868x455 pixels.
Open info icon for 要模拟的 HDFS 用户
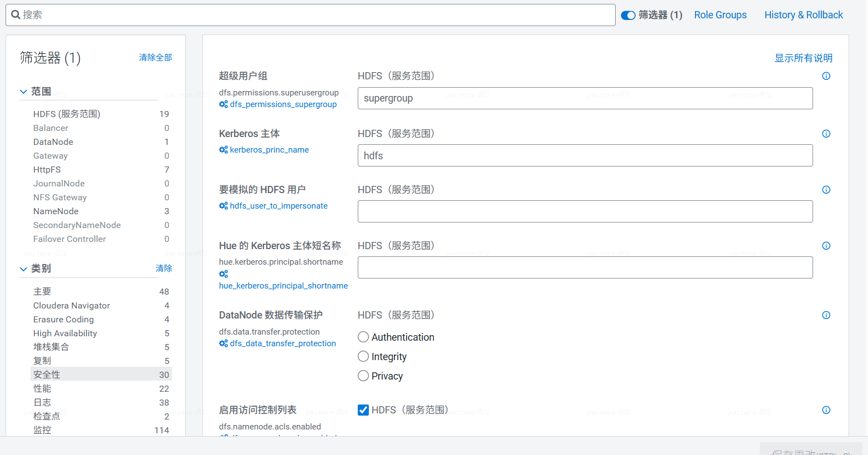click(826, 190)
